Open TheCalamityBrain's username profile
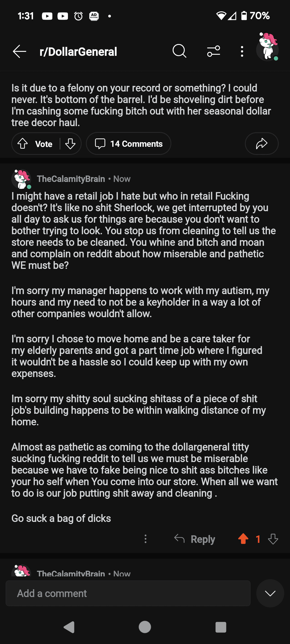This screenshot has height=644, width=290. point(71,178)
